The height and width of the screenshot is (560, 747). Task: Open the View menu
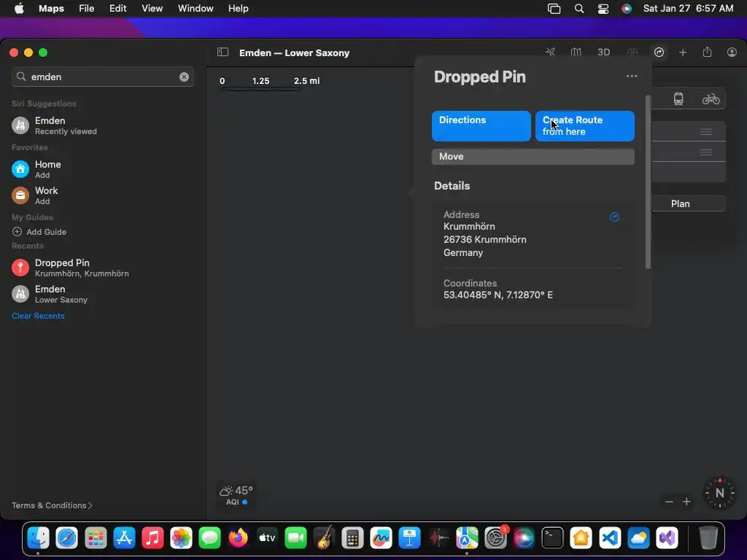coord(152,8)
